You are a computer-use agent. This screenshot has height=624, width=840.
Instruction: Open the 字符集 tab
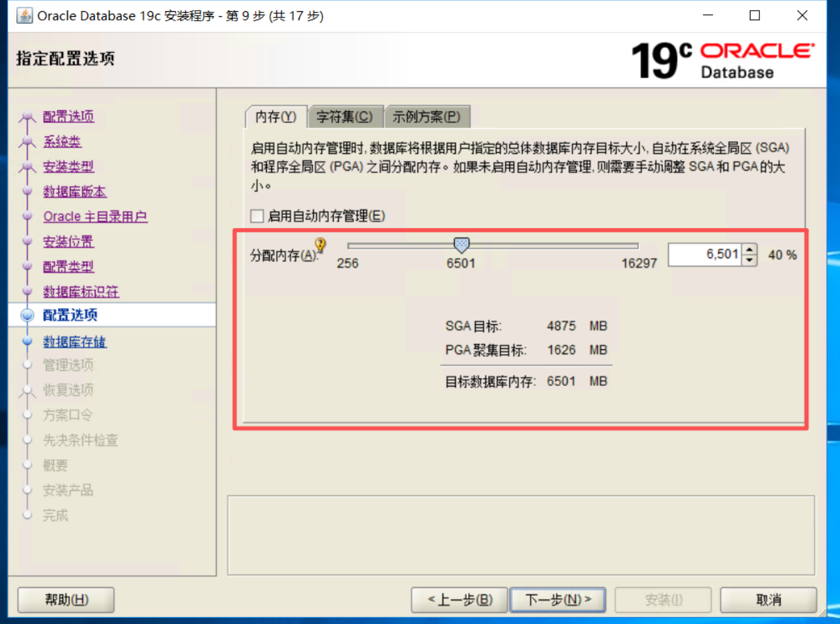pyautogui.click(x=344, y=117)
